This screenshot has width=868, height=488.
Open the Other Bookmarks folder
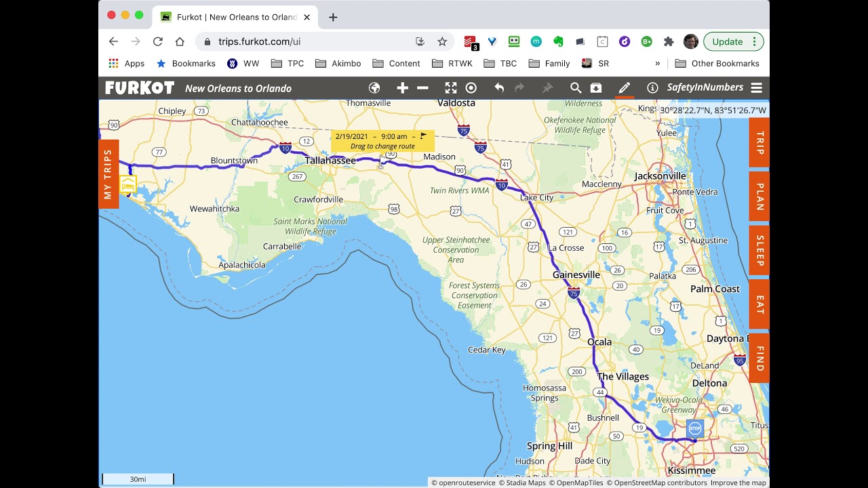click(717, 63)
